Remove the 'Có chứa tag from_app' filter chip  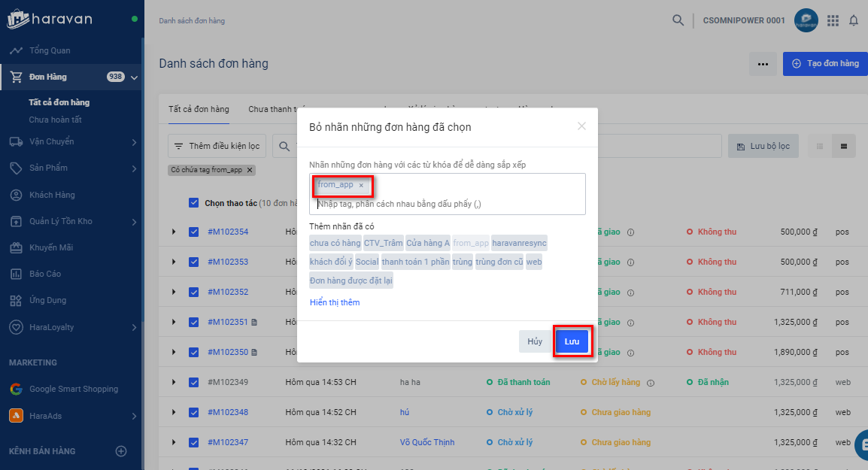click(250, 170)
